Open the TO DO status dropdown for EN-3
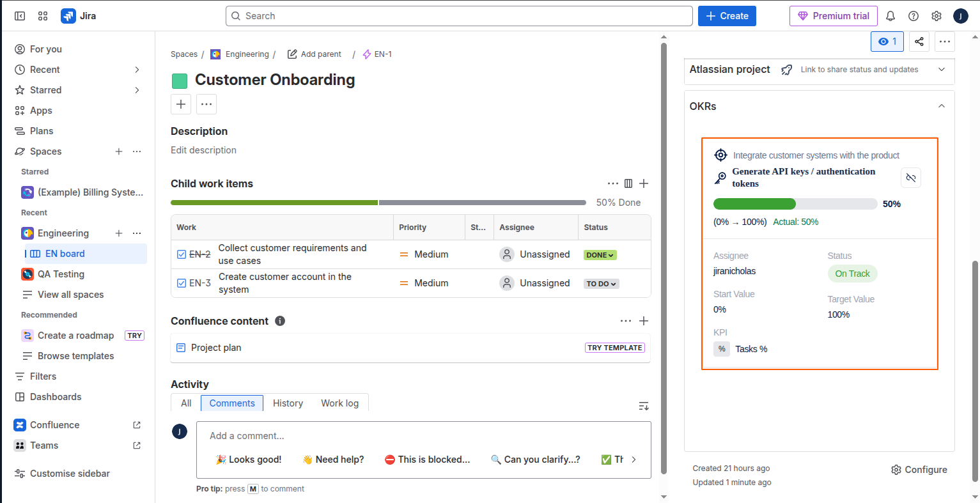The width and height of the screenshot is (980, 503). (602, 284)
